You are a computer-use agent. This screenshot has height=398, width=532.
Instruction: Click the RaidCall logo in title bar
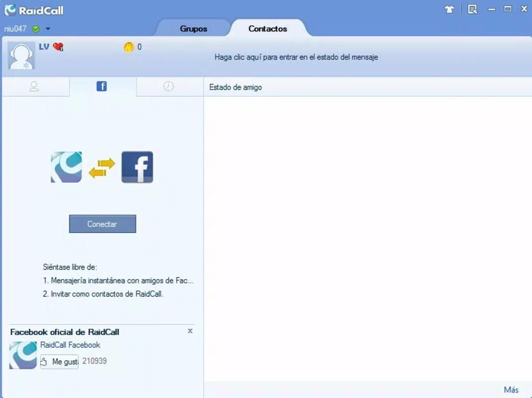pyautogui.click(x=34, y=10)
